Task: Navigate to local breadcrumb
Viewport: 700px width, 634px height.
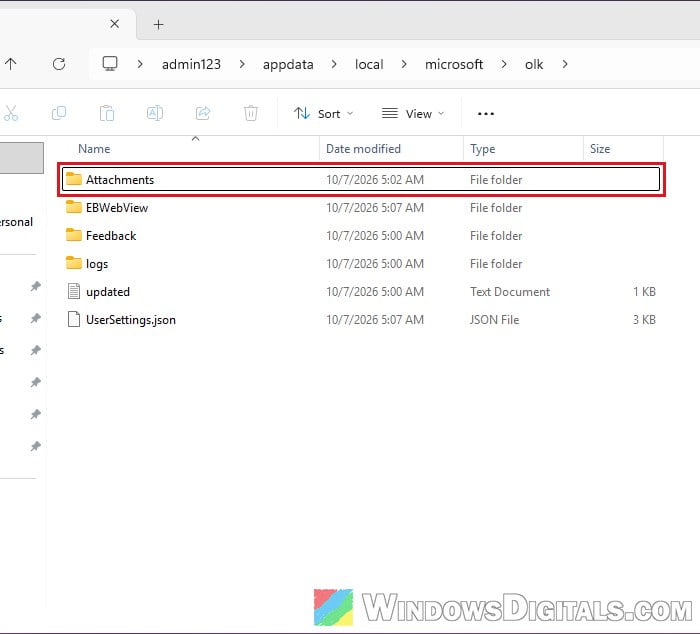Action: pos(369,64)
